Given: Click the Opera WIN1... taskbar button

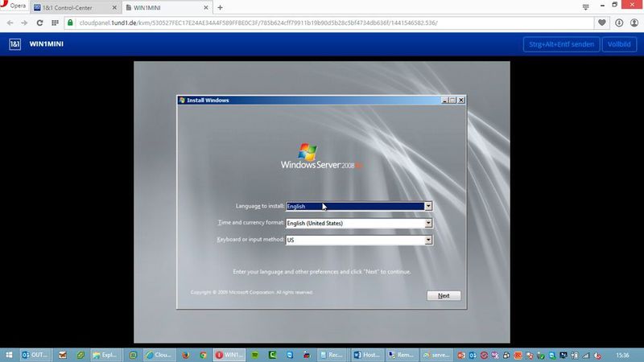Looking at the screenshot, I should pos(229,355).
